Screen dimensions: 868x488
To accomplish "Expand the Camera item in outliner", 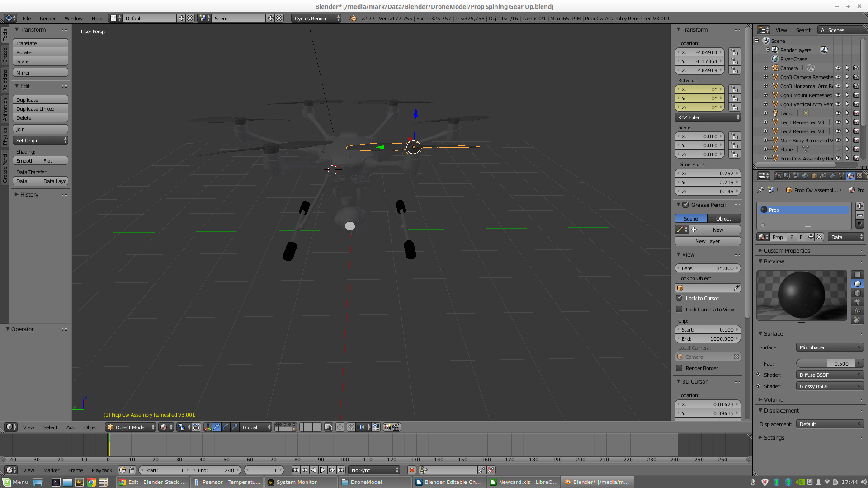I will (765, 68).
